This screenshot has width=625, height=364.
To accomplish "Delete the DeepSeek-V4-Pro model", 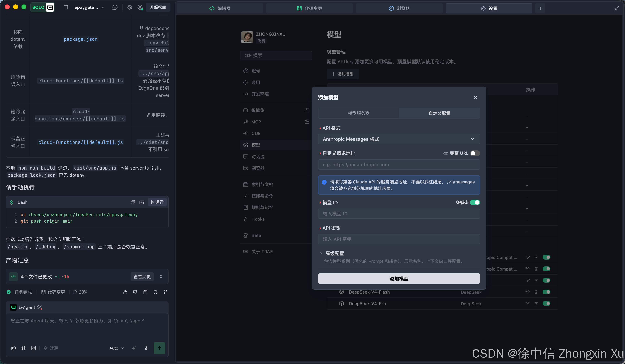I will 536,303.
